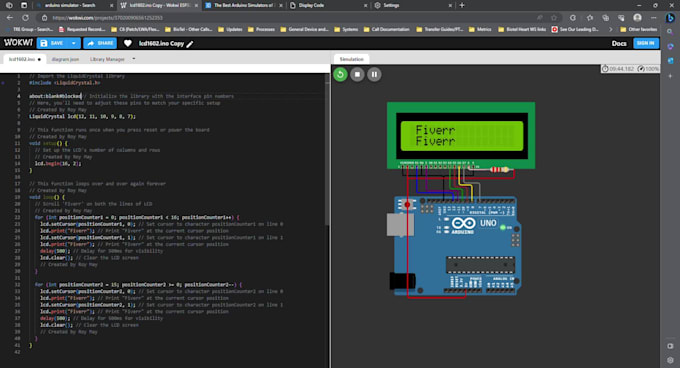Click the simulation timer readout
This screenshot has width=680, height=368.
coord(618,68)
